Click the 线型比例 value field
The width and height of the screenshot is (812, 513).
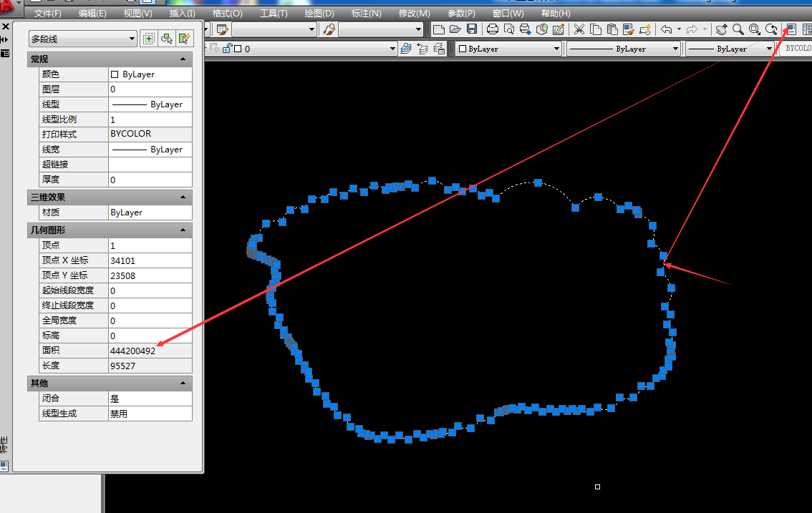pyautogui.click(x=150, y=119)
